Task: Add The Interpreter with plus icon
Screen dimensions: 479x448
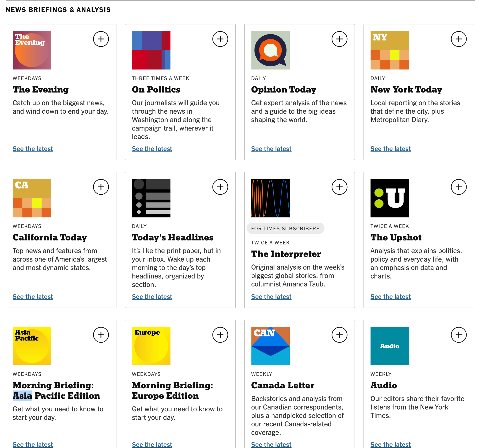Action: pos(340,187)
